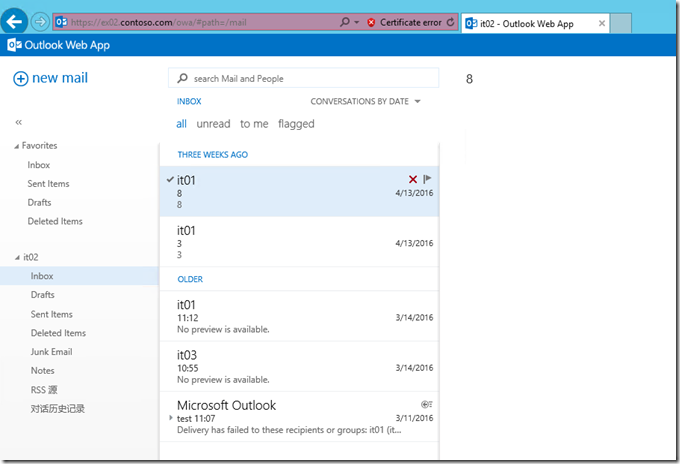
Task: Click the Outlook Web App header logo
Action: 59,45
